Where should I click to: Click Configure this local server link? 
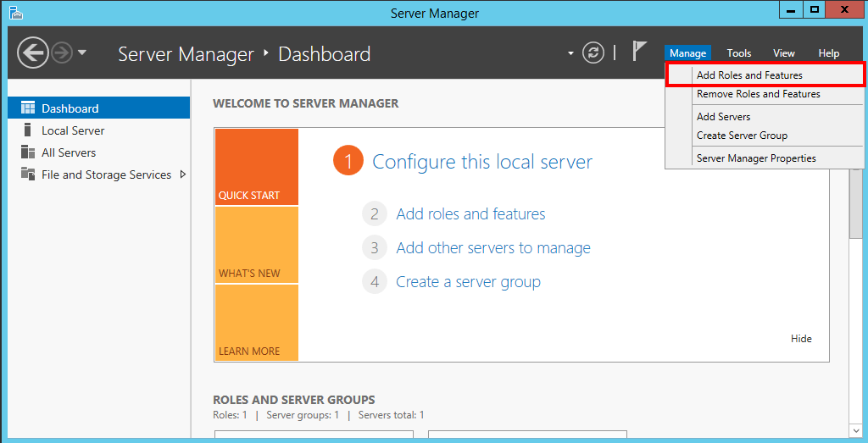[482, 162]
